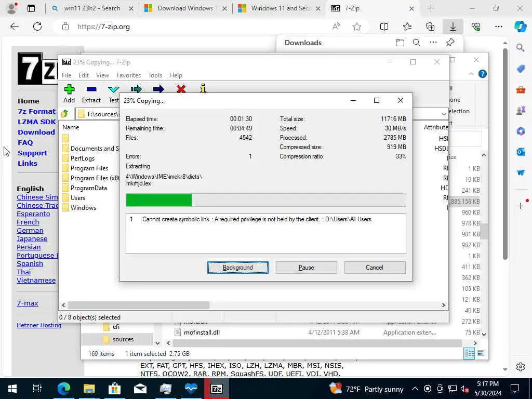Click the up-folder icon beside the address bar
The height and width of the screenshot is (399, 532).
(x=65, y=114)
